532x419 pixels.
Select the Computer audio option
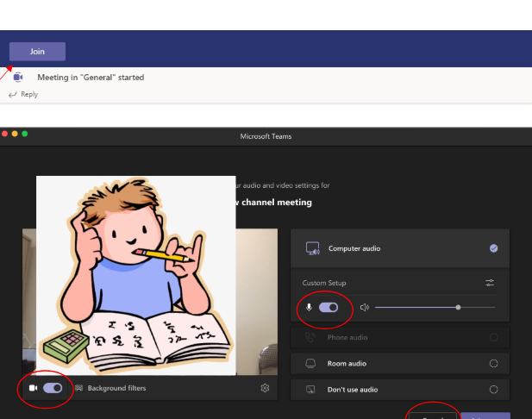pos(400,248)
